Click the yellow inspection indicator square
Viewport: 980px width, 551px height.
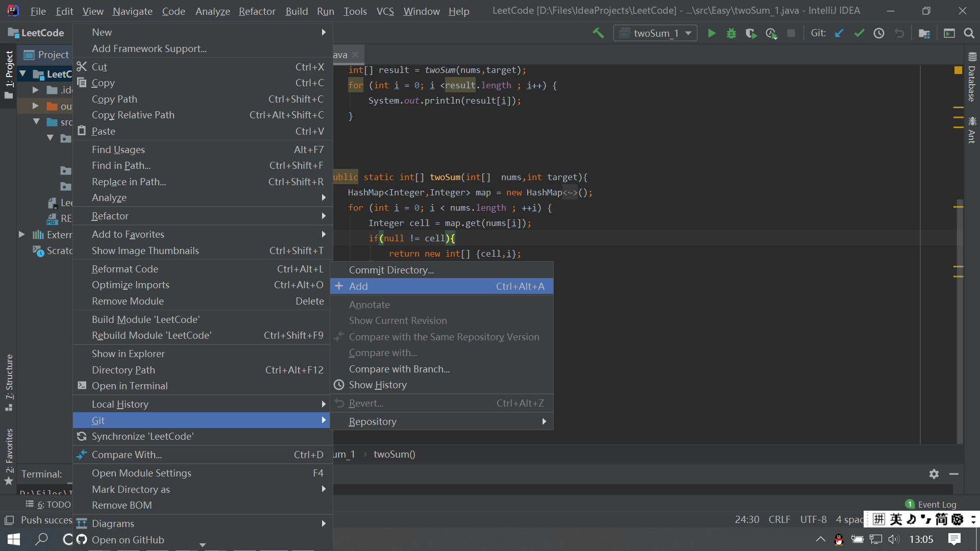pyautogui.click(x=958, y=70)
